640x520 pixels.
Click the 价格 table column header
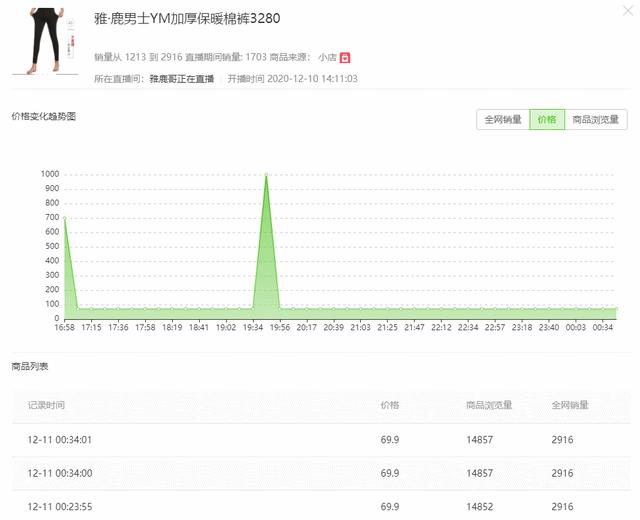390,405
